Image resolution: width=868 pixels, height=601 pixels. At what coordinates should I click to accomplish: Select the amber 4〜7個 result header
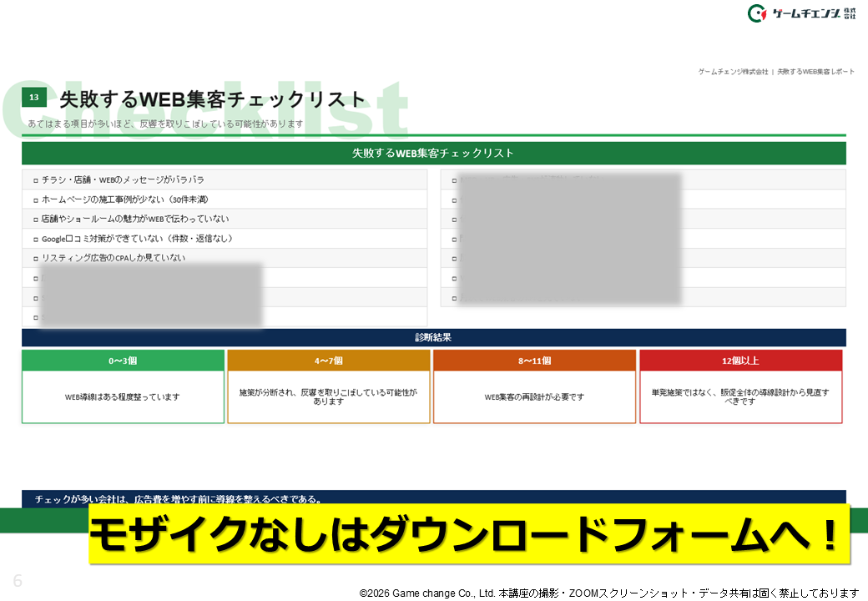coord(329,361)
